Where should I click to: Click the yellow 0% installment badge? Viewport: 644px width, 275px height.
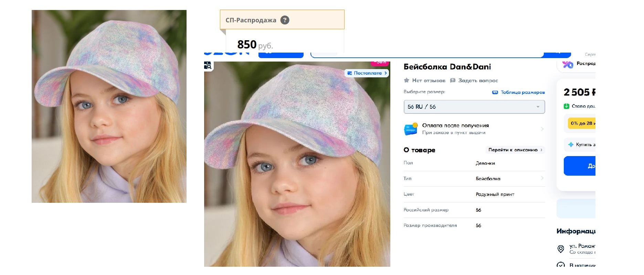(582, 123)
